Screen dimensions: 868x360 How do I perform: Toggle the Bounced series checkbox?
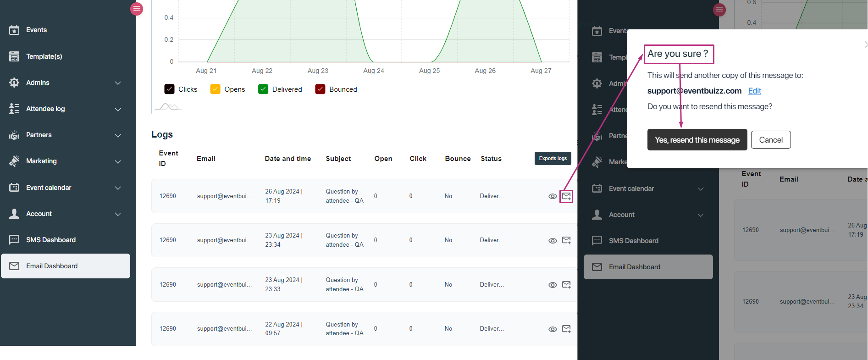click(320, 89)
